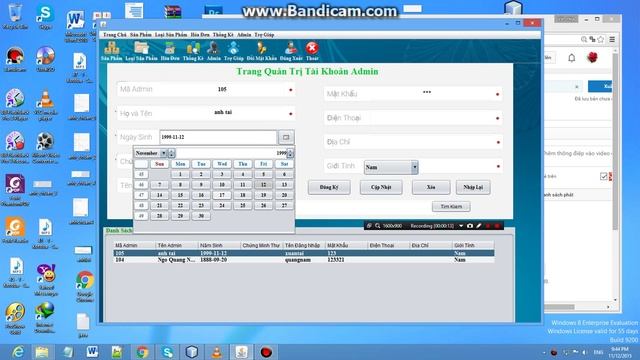Open the Hóa Đơn menu

(x=200, y=35)
